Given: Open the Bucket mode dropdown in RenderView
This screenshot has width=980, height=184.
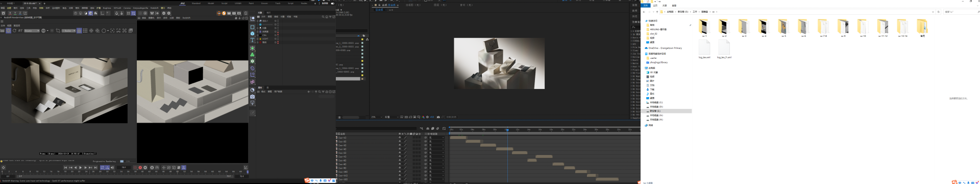Looking at the screenshot, I should (x=69, y=31).
